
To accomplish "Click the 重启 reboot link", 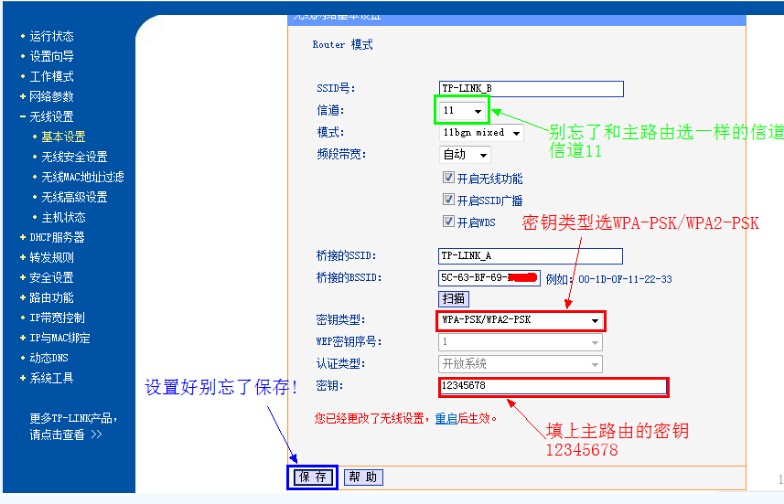I will 446,418.
